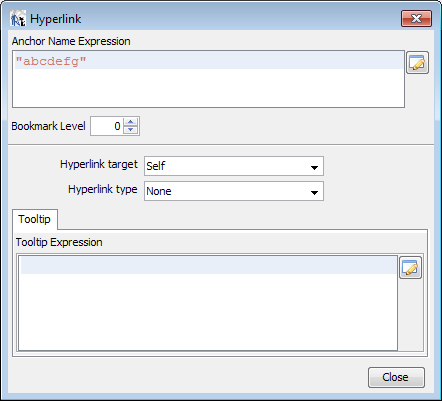Select the Tooltip tab
Viewport: 442px width, 401px height.
point(35,219)
